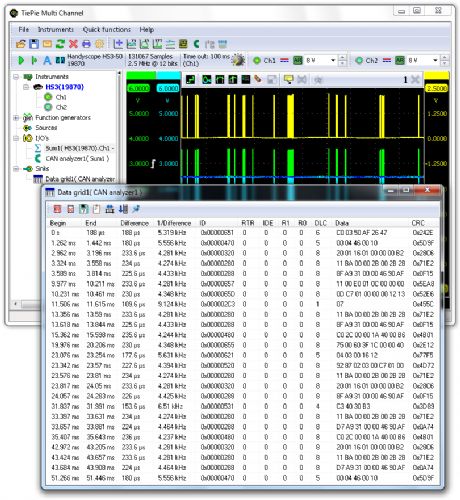Click the graph toolbar comment bubble icon

click(288, 80)
